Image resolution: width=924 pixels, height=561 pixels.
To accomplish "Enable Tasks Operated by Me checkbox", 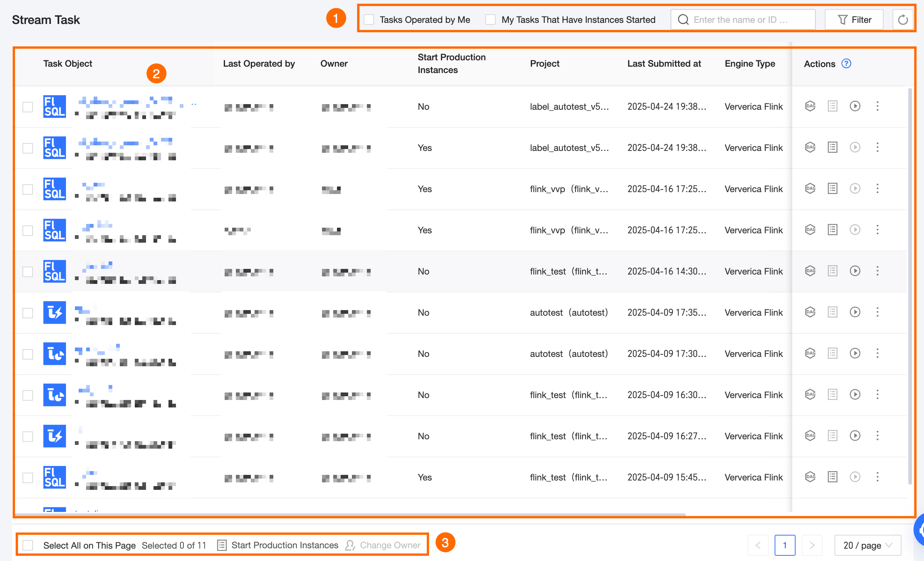I will (x=369, y=20).
